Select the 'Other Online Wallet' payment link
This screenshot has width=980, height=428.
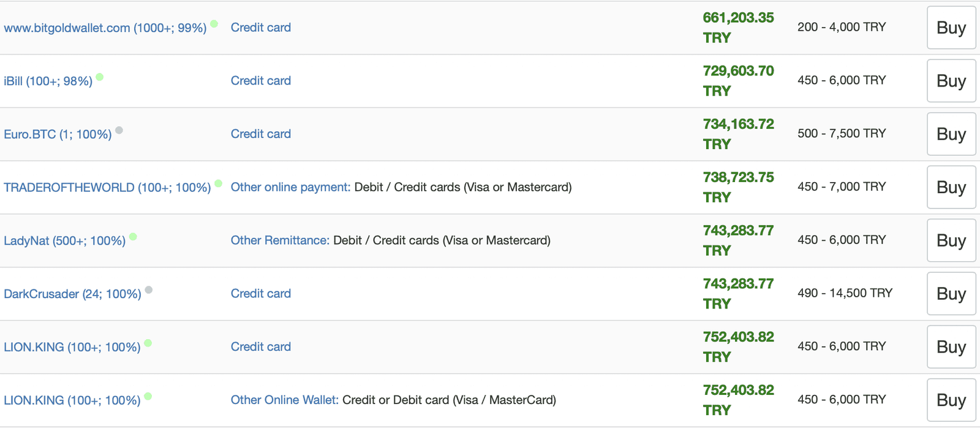[284, 400]
